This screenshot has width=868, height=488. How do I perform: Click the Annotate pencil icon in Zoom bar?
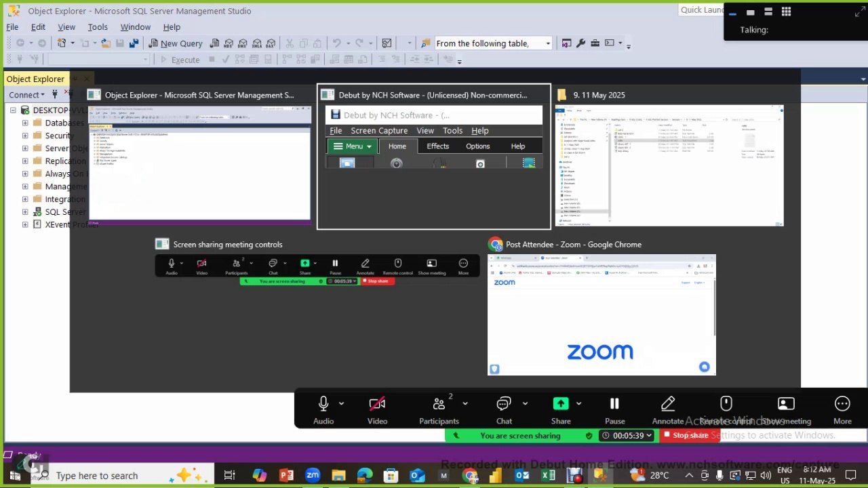point(668,405)
